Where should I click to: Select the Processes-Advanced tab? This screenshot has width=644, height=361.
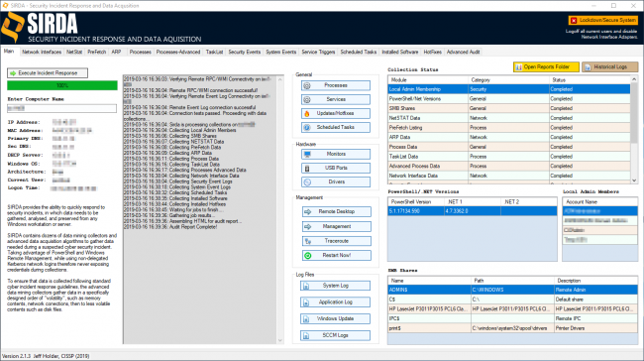[178, 53]
